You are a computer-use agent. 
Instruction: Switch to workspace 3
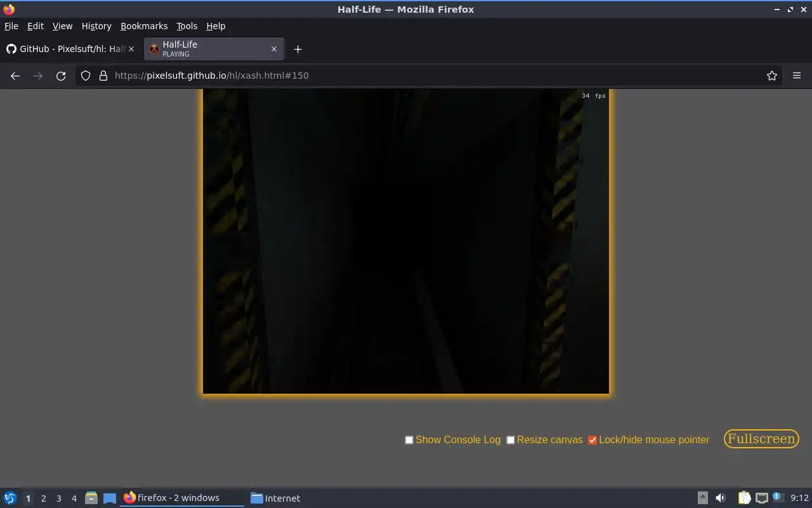click(58, 498)
